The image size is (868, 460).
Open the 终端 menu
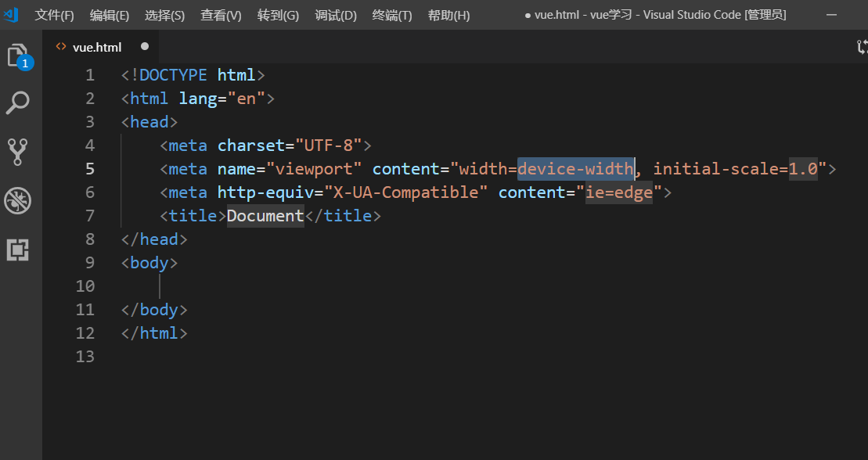click(x=391, y=14)
